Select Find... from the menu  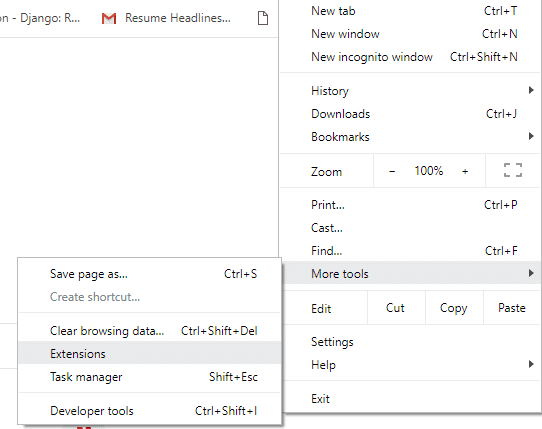tap(411, 251)
